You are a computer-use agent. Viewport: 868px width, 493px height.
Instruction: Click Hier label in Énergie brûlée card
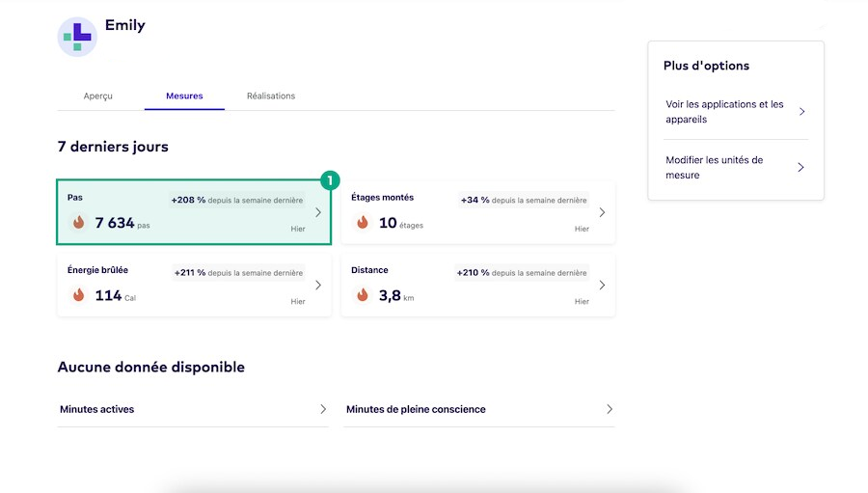(x=298, y=301)
